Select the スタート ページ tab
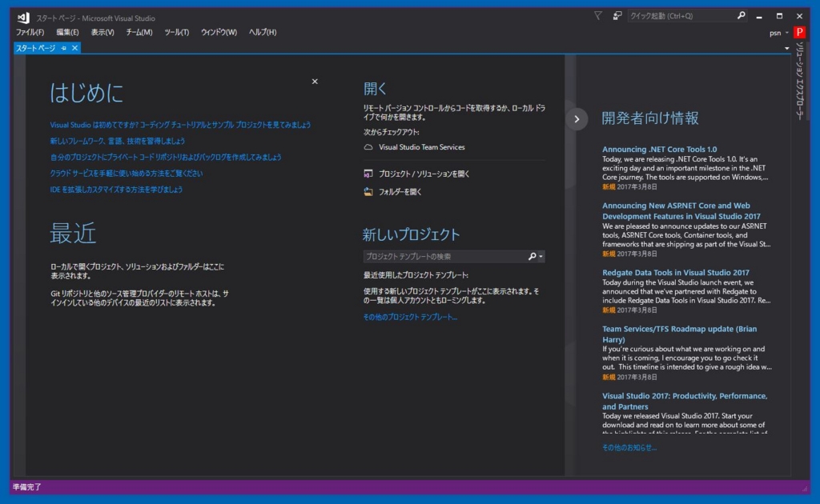This screenshot has width=820, height=504. click(35, 48)
